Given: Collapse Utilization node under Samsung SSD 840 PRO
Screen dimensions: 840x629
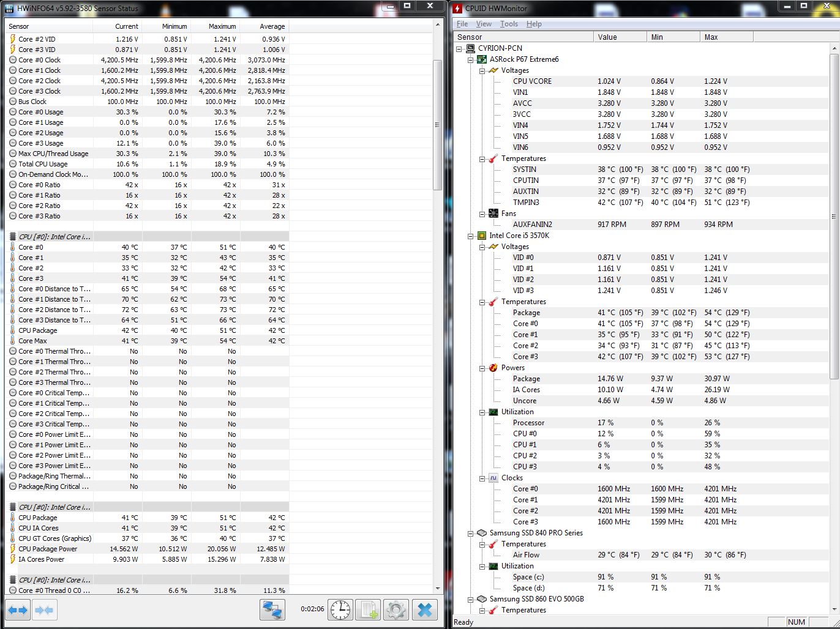Looking at the screenshot, I should 482,566.
